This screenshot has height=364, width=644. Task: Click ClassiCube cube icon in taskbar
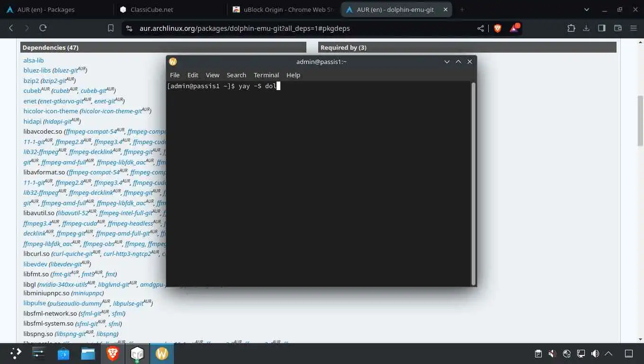[x=137, y=354]
